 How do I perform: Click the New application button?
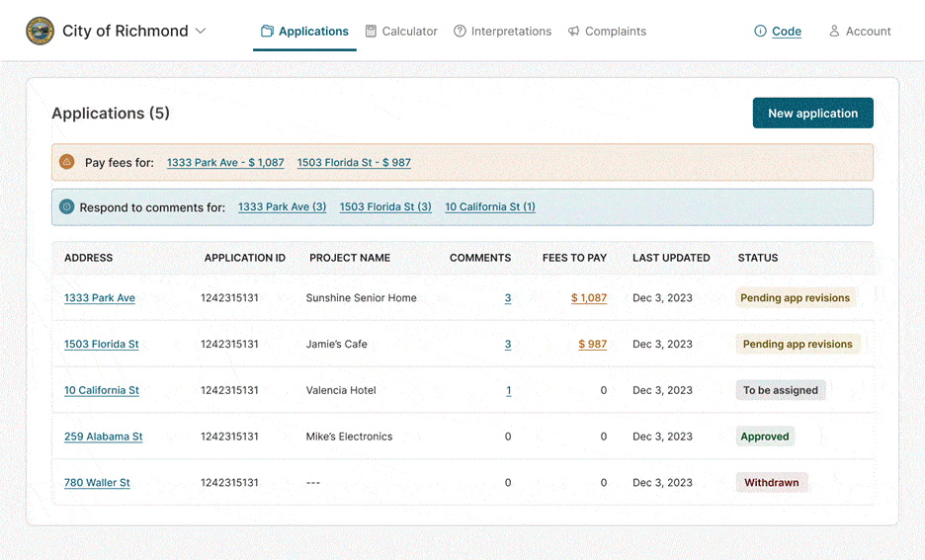[x=813, y=114]
